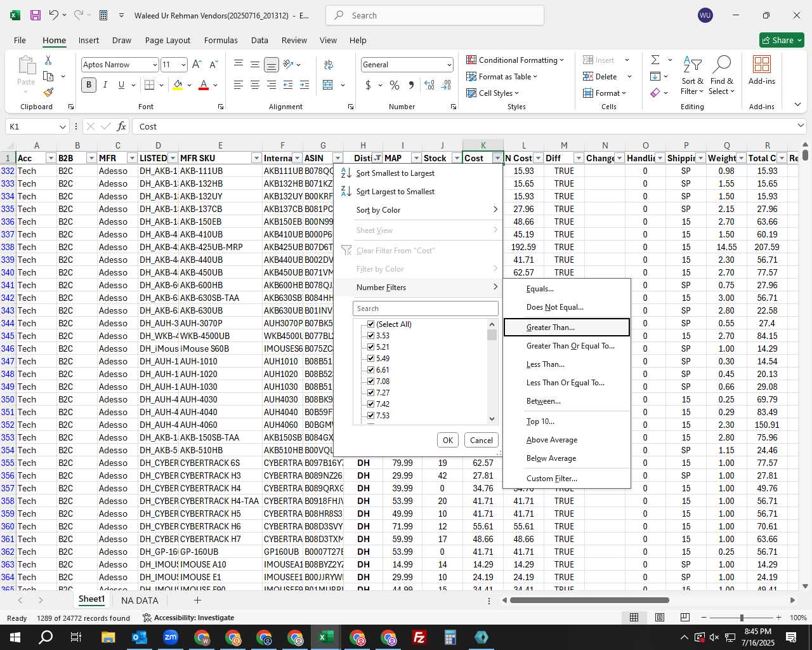Click the Undo arrow icon
812x650 pixels.
tap(54, 15)
